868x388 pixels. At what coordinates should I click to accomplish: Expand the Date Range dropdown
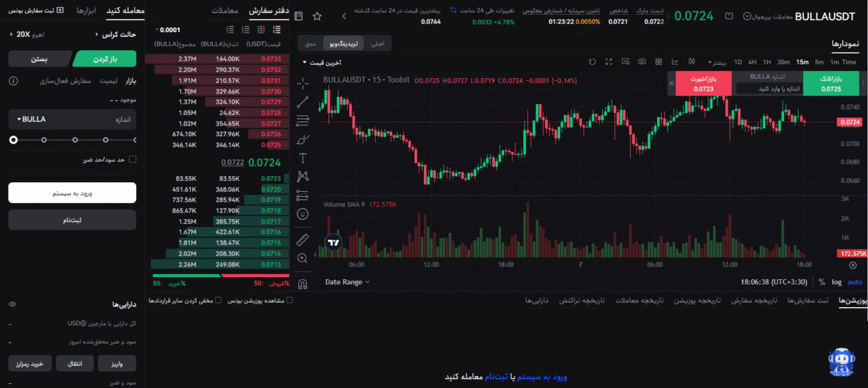(347, 282)
